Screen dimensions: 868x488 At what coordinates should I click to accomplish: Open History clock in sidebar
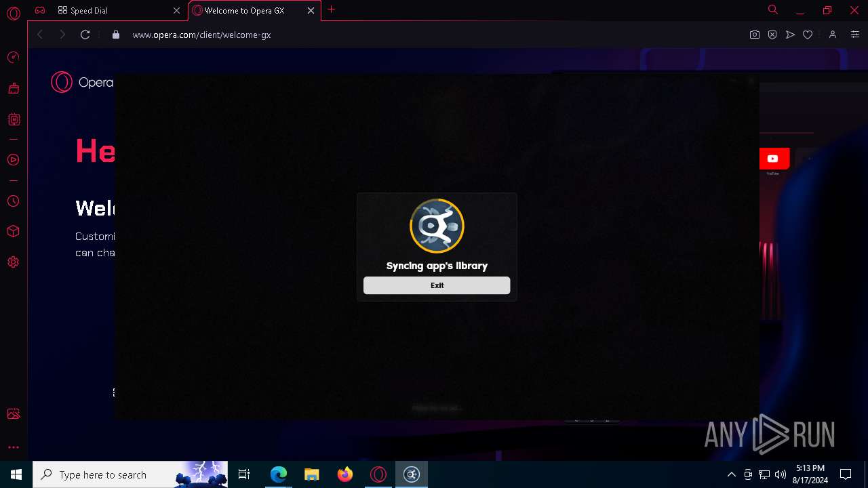(13, 201)
